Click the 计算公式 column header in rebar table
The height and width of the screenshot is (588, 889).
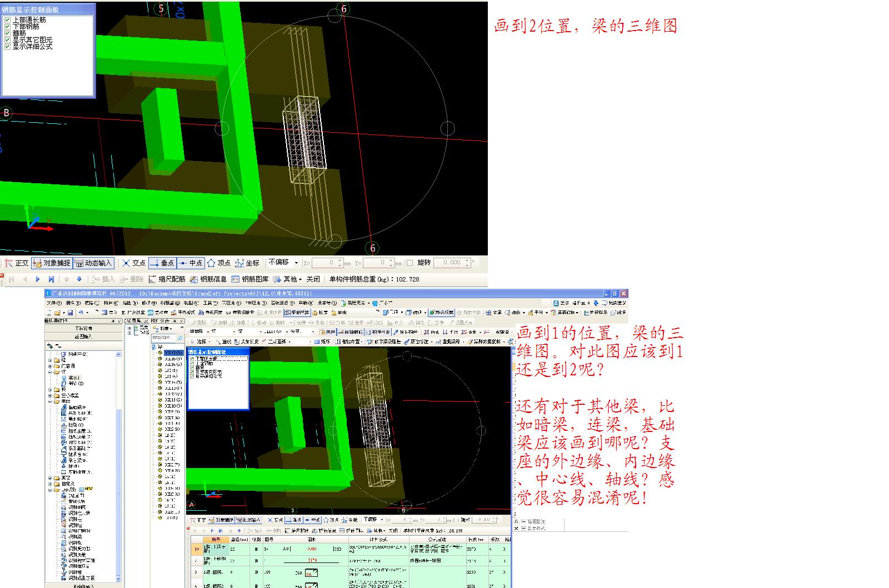(x=378, y=539)
